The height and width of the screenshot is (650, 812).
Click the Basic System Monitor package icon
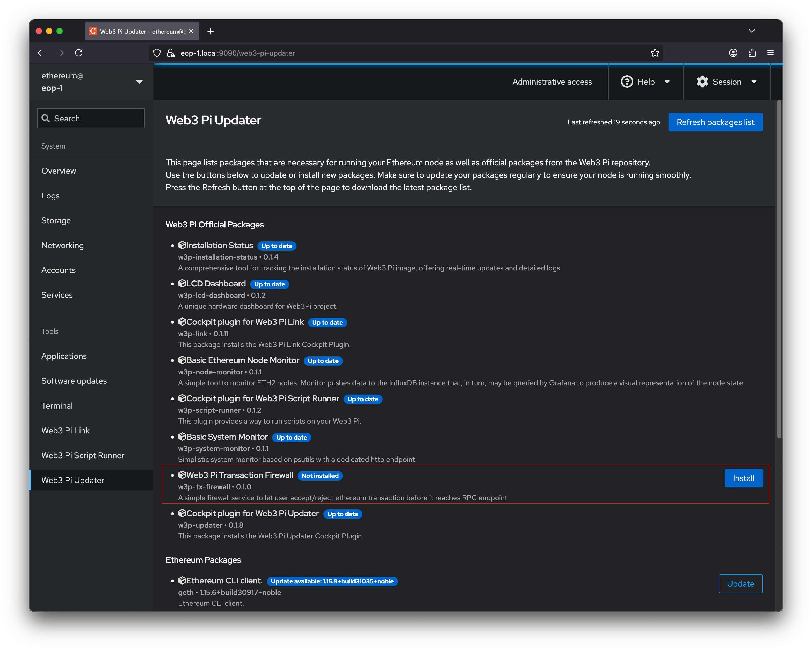[182, 437]
